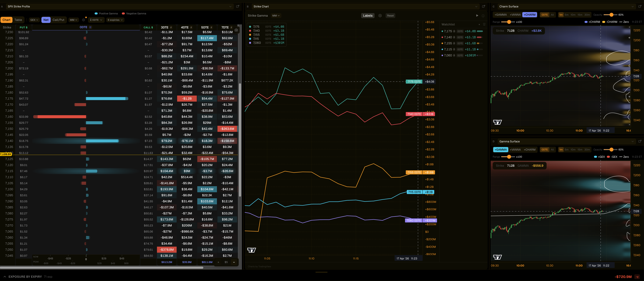
Task: Click the 7DTE column hash icon
Action: tap(231, 27)
